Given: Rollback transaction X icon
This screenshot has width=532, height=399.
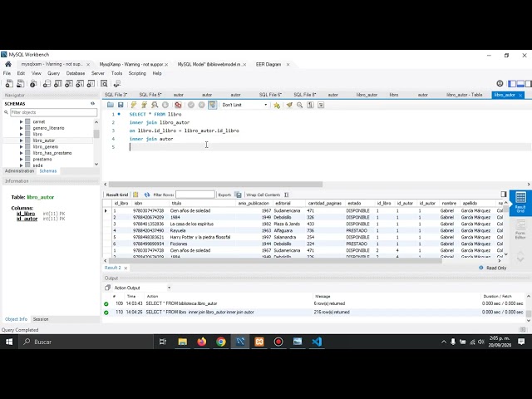Looking at the screenshot, I should (201, 105).
